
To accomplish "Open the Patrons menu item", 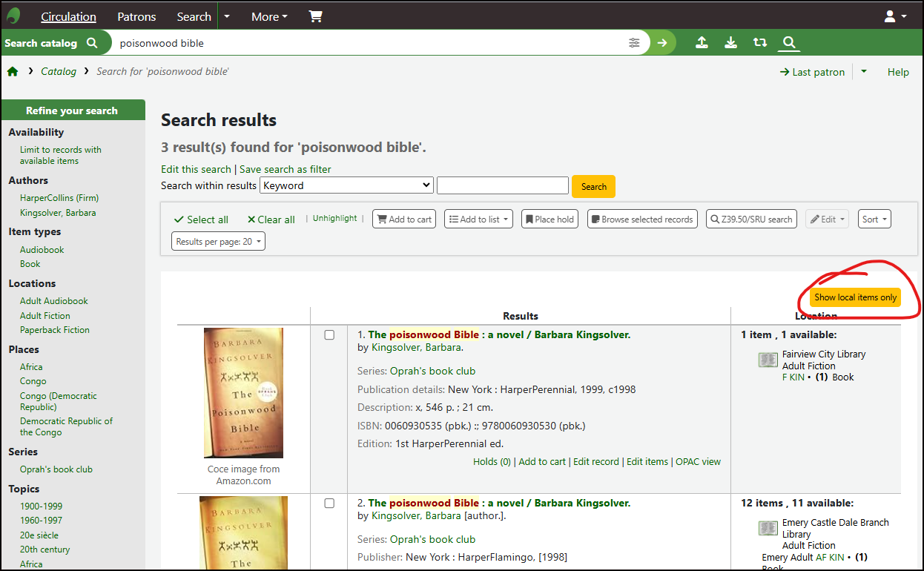I will tap(136, 16).
